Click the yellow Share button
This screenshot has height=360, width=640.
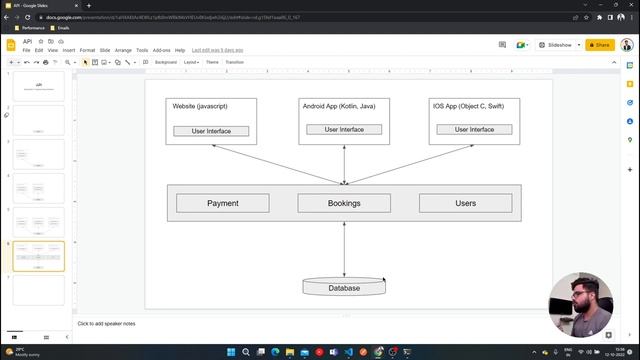(x=600, y=45)
